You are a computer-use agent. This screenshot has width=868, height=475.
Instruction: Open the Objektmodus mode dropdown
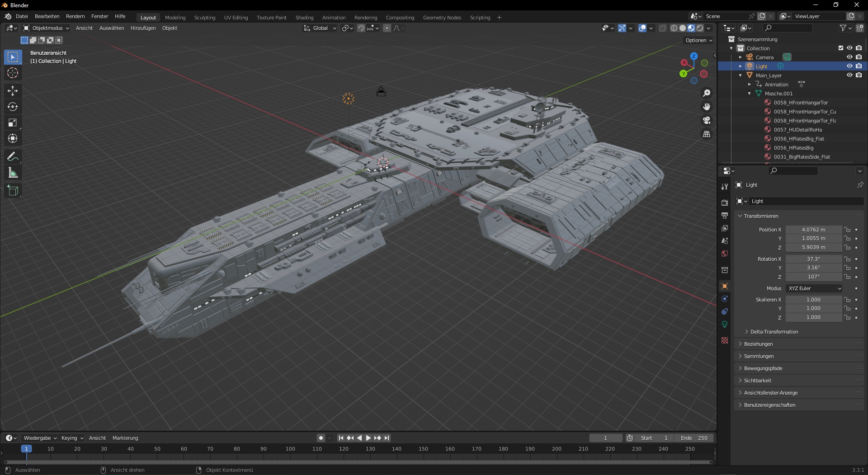point(47,28)
